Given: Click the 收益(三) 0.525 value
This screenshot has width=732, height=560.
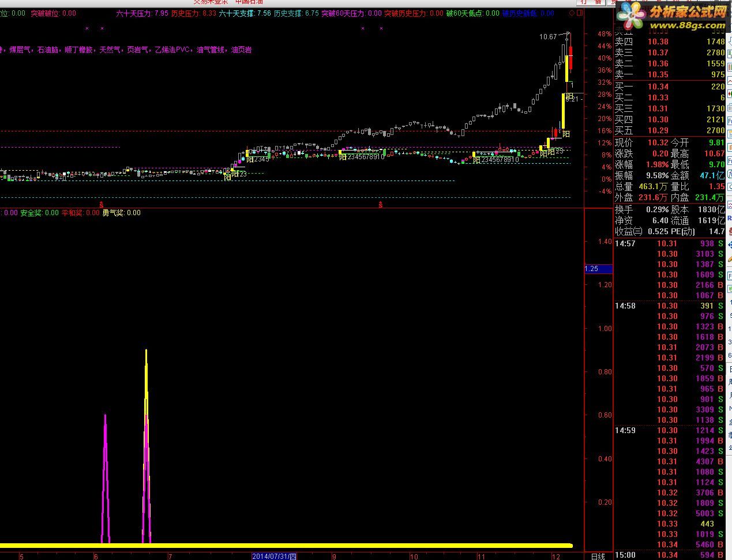Looking at the screenshot, I should pos(658,231).
